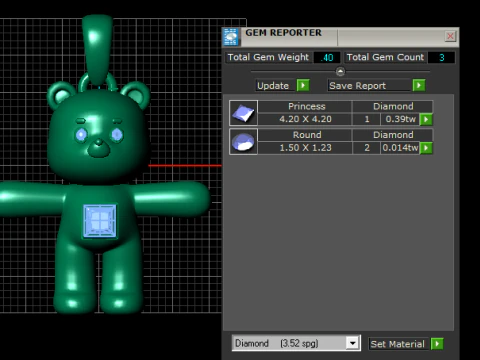Click the green arrow beside 0.014tw
The width and height of the screenshot is (480, 360).
426,148
